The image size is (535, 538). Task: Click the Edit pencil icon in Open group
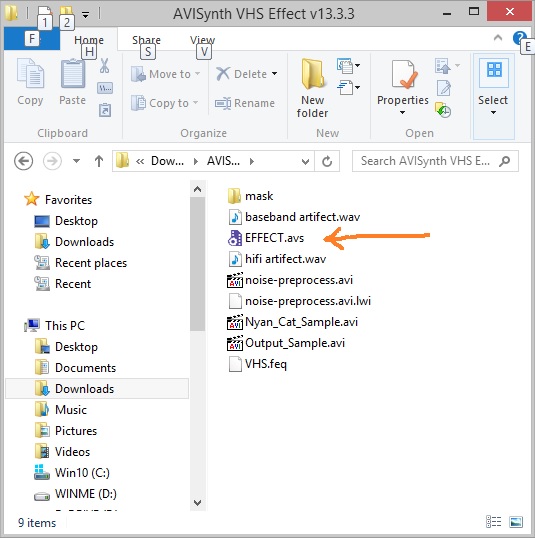click(x=444, y=88)
